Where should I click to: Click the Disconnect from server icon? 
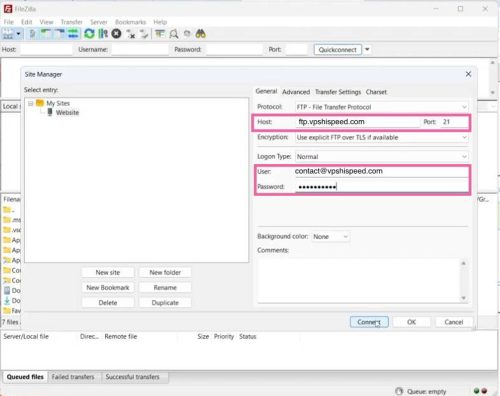point(131,34)
